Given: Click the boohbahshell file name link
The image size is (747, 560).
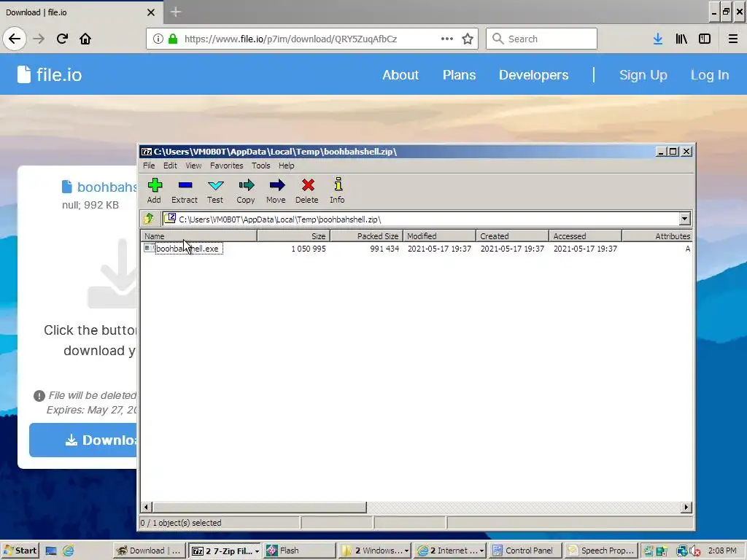Looking at the screenshot, I should tap(107, 187).
